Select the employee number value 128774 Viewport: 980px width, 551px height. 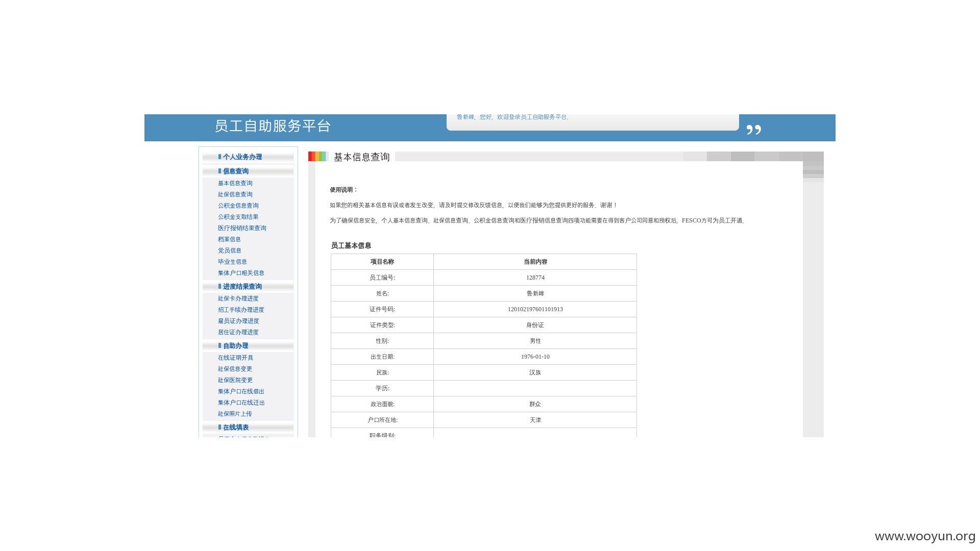[535, 278]
